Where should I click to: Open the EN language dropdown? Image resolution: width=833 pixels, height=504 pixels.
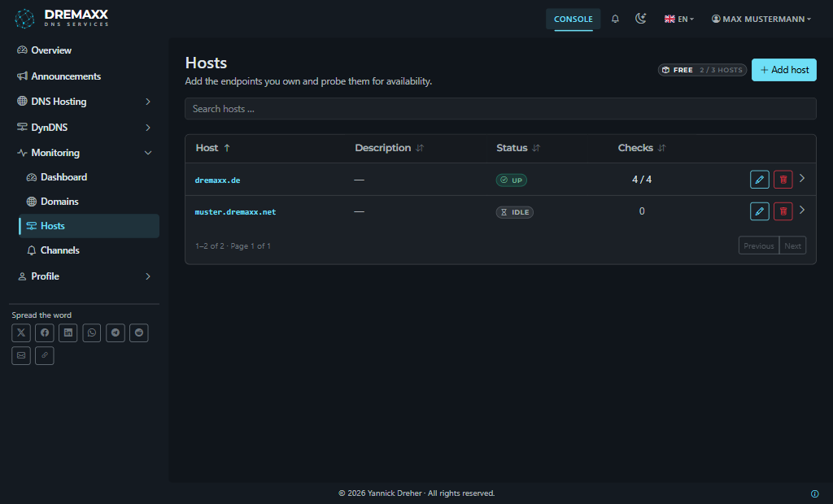pyautogui.click(x=679, y=20)
